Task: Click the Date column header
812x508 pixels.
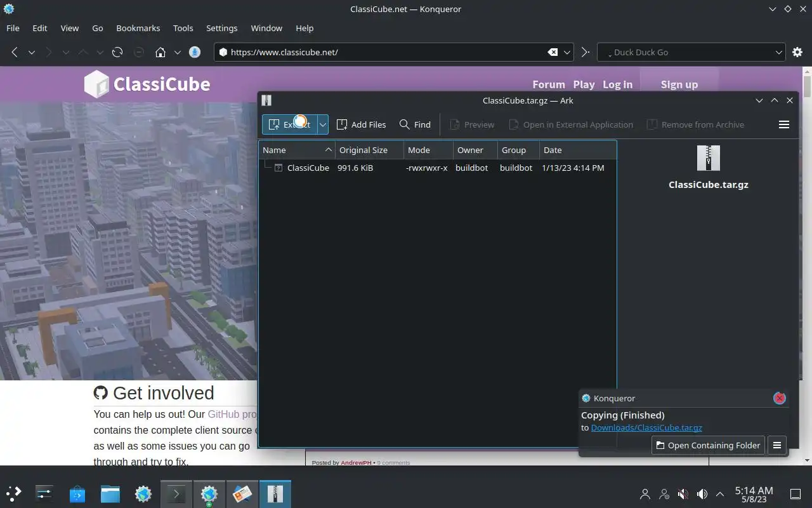Action: (577, 150)
